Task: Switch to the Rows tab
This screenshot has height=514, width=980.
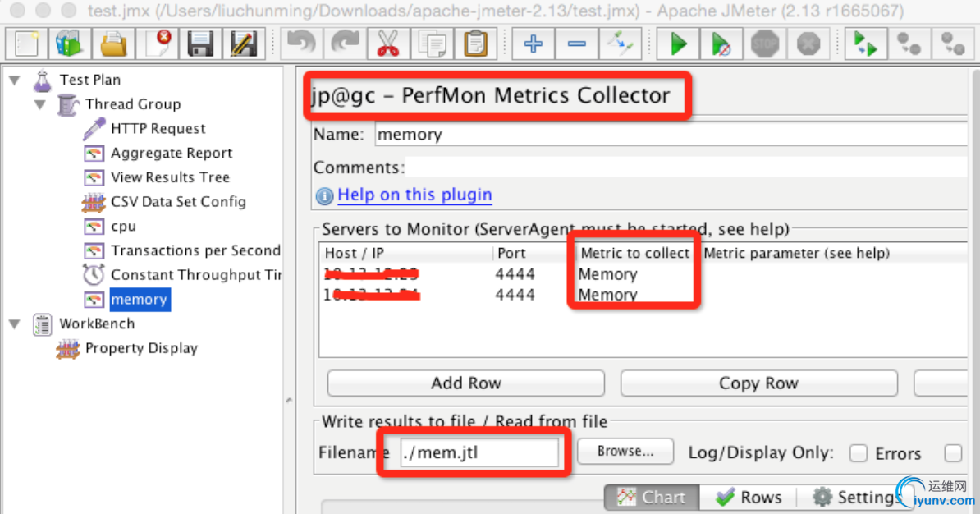Action: click(749, 497)
